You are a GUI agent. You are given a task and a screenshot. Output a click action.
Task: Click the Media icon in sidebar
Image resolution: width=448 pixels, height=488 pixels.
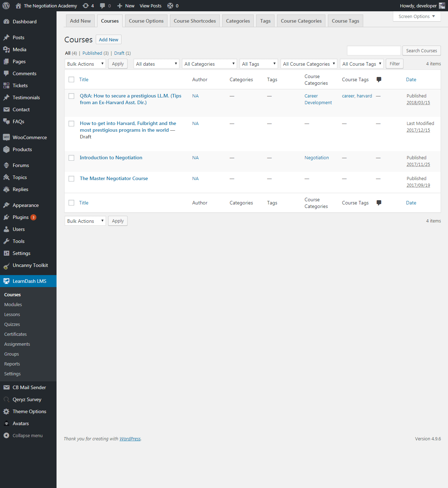[6, 49]
